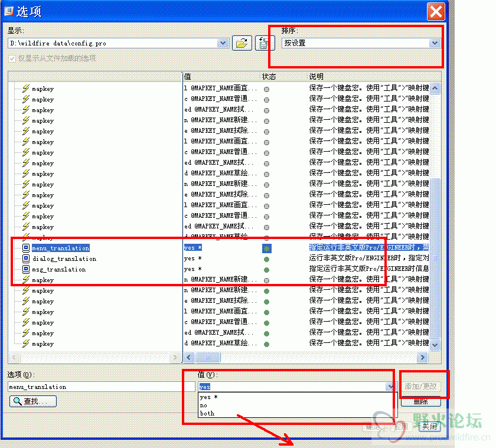
Task: Click the description text of msg_translation
Action: (369, 269)
